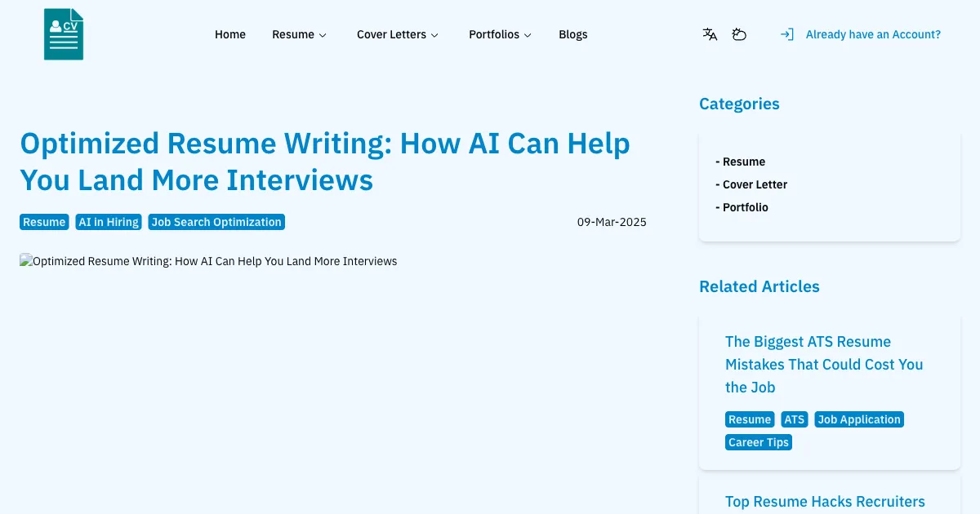Open the Top Resume Hacks article

825,501
